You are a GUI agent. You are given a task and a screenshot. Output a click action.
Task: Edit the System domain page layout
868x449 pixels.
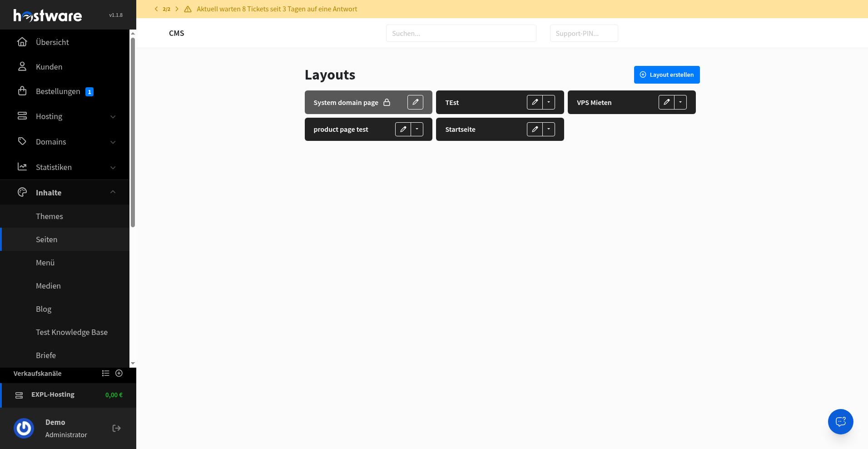pos(415,102)
